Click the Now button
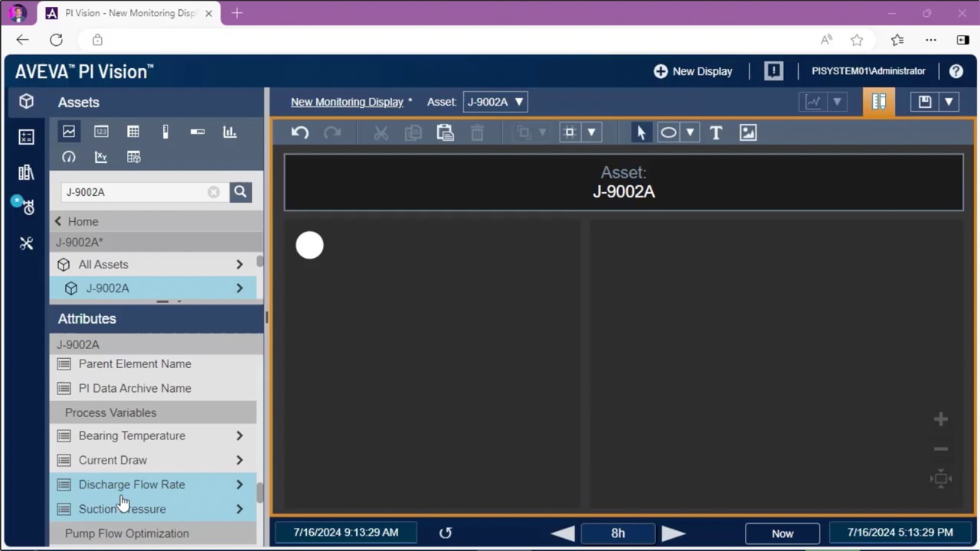 click(782, 533)
